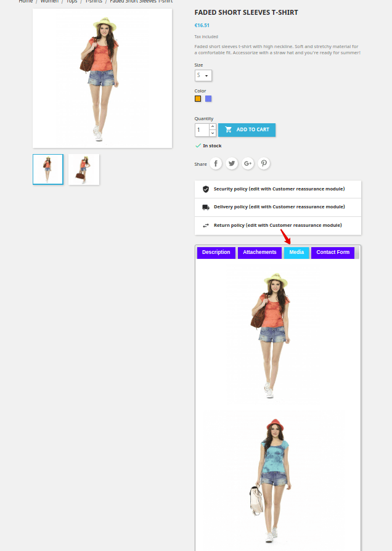This screenshot has height=551, width=392.
Task: Click the blue t-shirt image in Media tab
Action: tap(271, 481)
